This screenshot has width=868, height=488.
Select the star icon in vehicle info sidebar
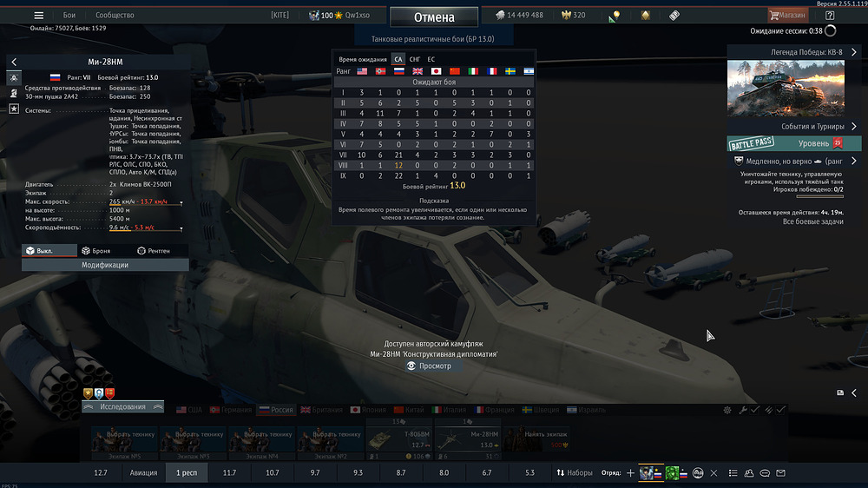14,109
